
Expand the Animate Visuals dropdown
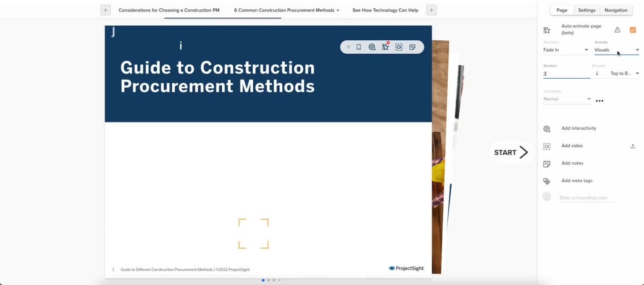[616, 50]
